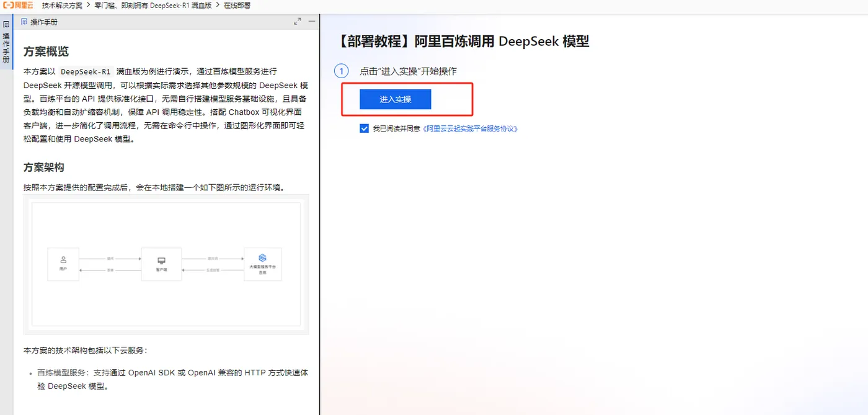The height and width of the screenshot is (415, 868).
Task: Open the 方案架构 architecture diagram image
Action: click(166, 265)
